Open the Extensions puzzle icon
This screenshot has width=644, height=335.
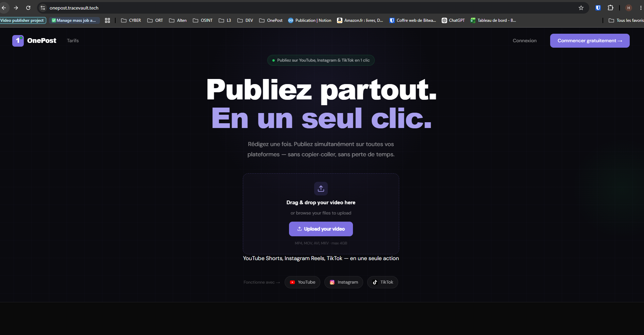coord(611,8)
